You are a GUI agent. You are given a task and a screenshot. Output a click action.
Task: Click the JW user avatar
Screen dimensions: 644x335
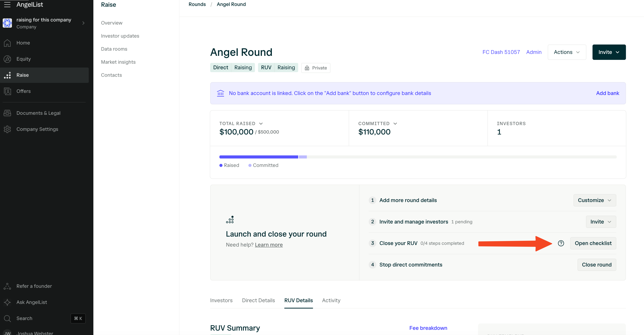7,333
